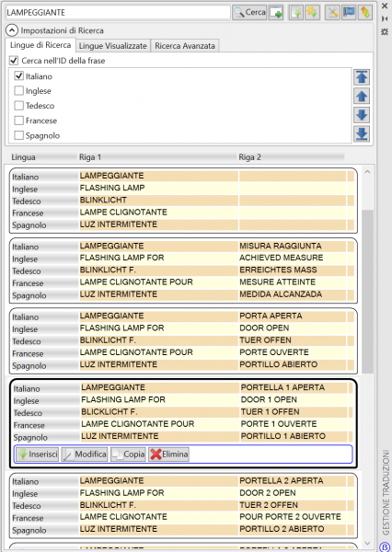Select the PORTELLA 1 APERTA cell
392x552 pixels.
click(294, 387)
